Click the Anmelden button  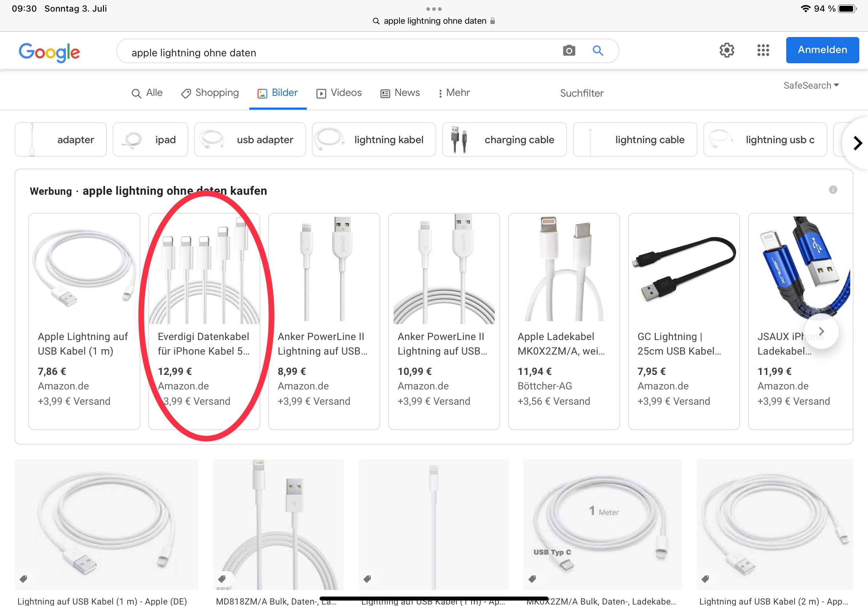(822, 50)
